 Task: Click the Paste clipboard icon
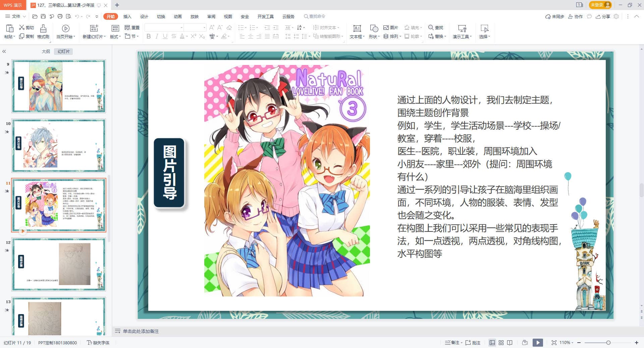pos(9,28)
